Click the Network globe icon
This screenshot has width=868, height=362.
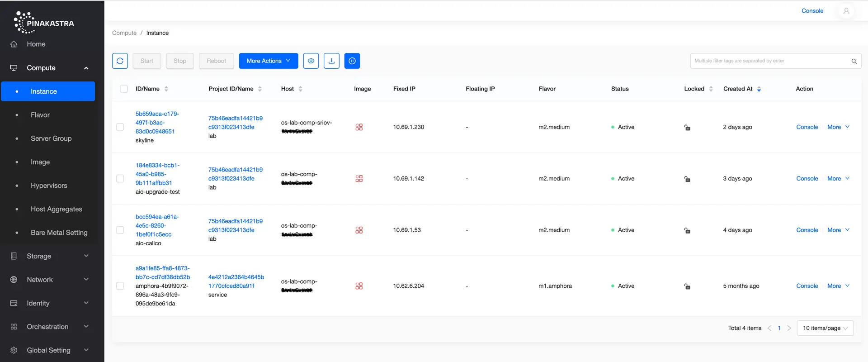tap(14, 280)
